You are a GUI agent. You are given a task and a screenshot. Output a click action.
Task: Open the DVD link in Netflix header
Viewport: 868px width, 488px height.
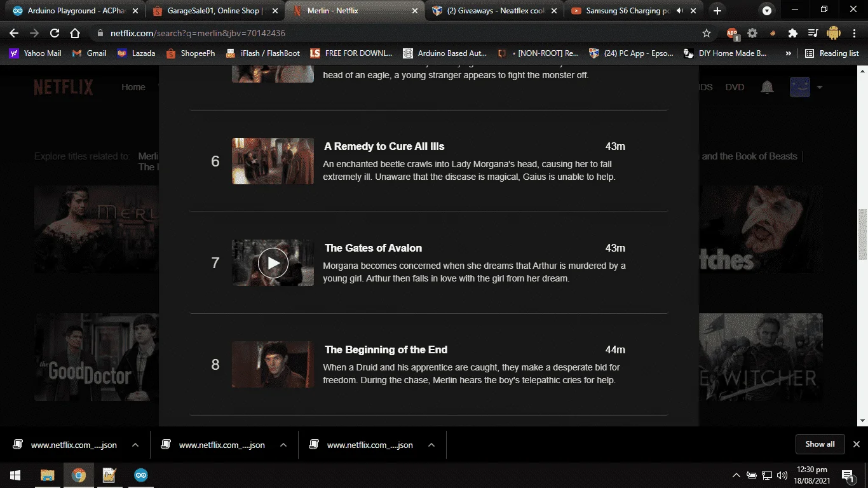coord(735,87)
